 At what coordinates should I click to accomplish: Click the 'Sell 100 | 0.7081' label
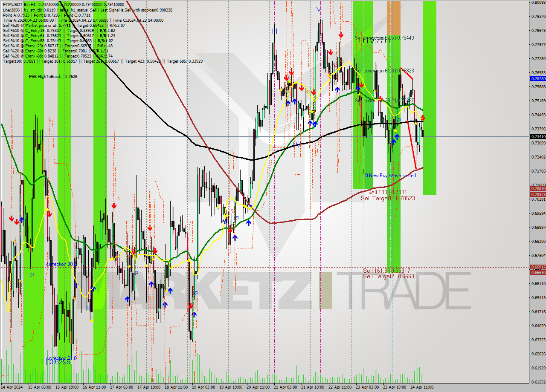387,193
